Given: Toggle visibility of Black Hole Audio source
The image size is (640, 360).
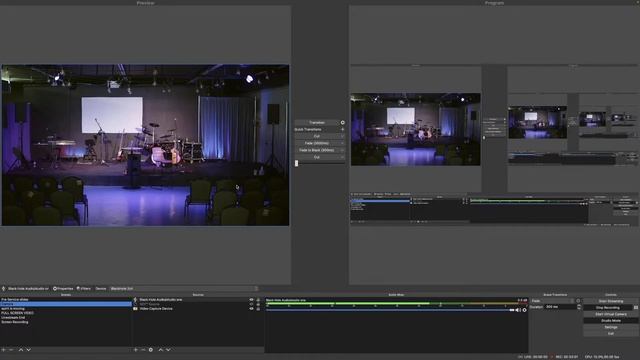Looking at the screenshot, I should [251, 300].
